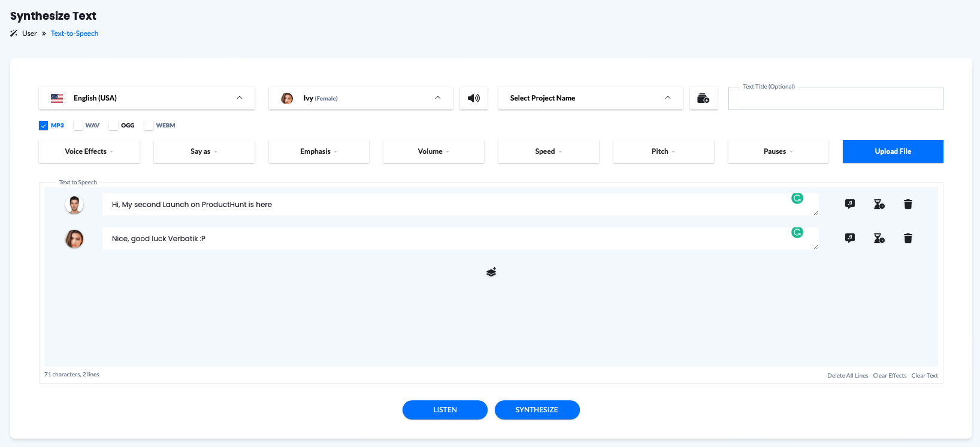
Task: Delete the ProductHunt launch line
Action: pos(908,204)
